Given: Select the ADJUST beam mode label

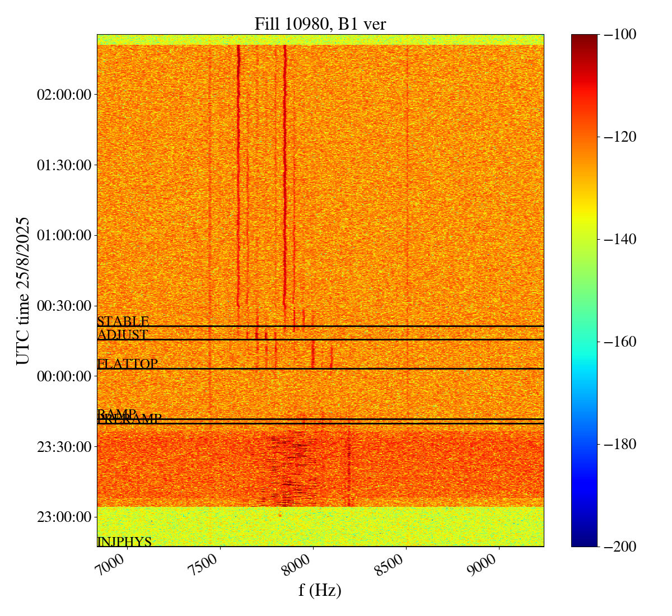Looking at the screenshot, I should pyautogui.click(x=122, y=335).
